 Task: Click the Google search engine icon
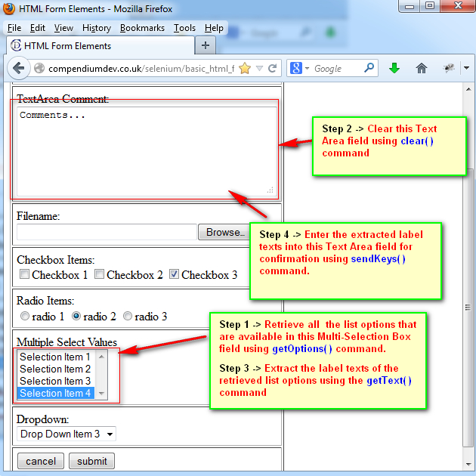(x=296, y=68)
